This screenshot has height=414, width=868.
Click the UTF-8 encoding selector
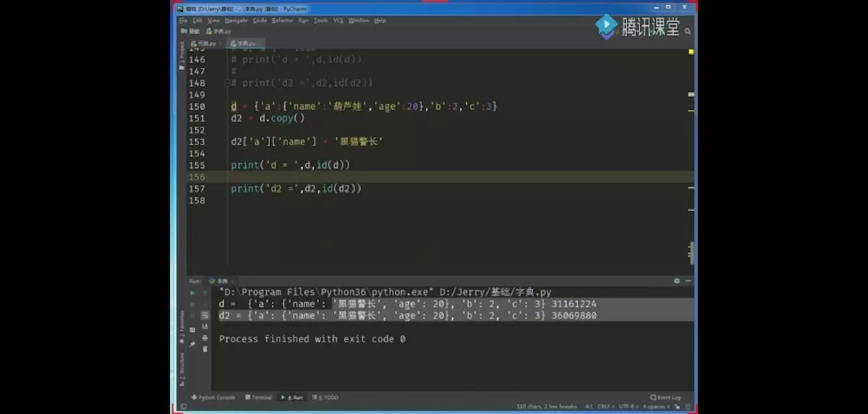[629, 407]
